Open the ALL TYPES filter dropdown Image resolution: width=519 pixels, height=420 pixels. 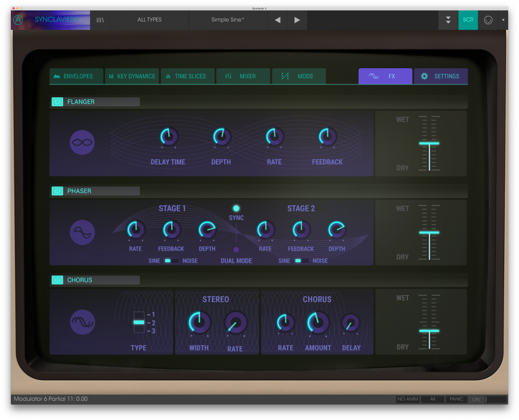coord(149,20)
